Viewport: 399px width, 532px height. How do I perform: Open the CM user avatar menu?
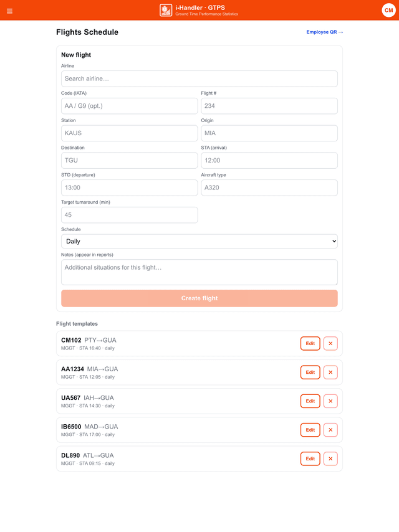click(388, 10)
